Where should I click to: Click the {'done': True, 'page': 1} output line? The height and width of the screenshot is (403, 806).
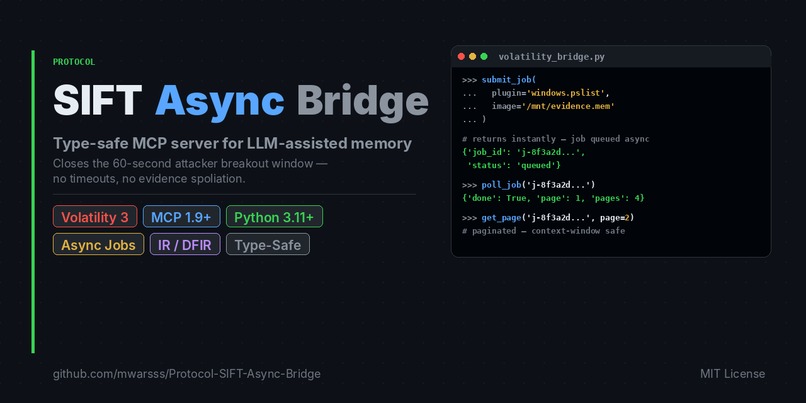(x=553, y=198)
